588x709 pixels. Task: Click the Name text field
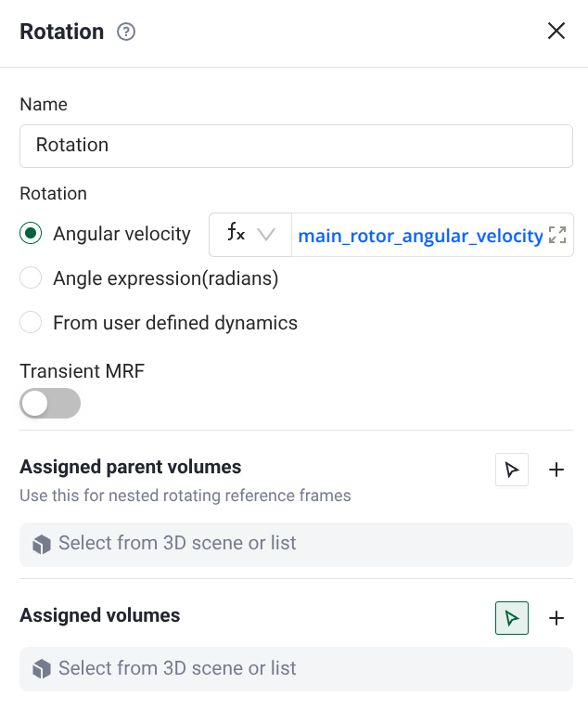click(296, 146)
